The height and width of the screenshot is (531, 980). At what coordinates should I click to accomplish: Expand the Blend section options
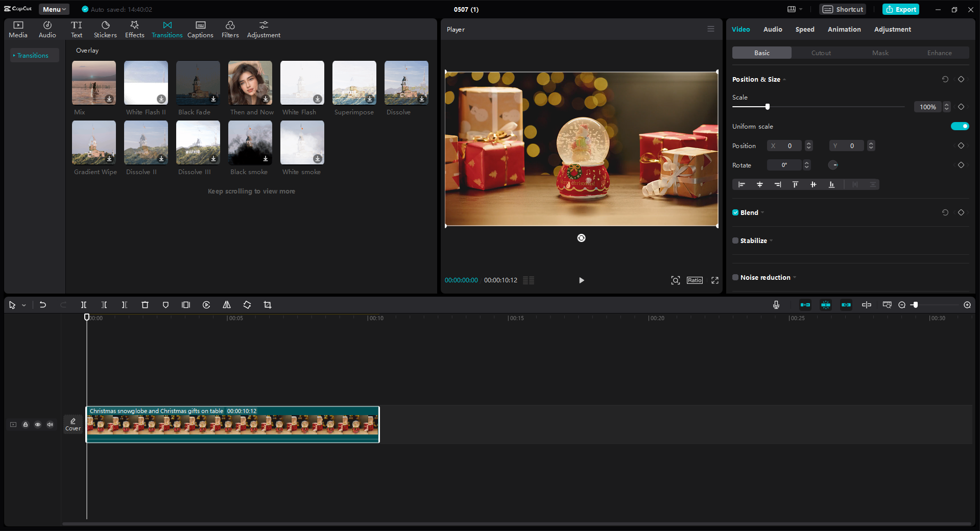pos(763,212)
